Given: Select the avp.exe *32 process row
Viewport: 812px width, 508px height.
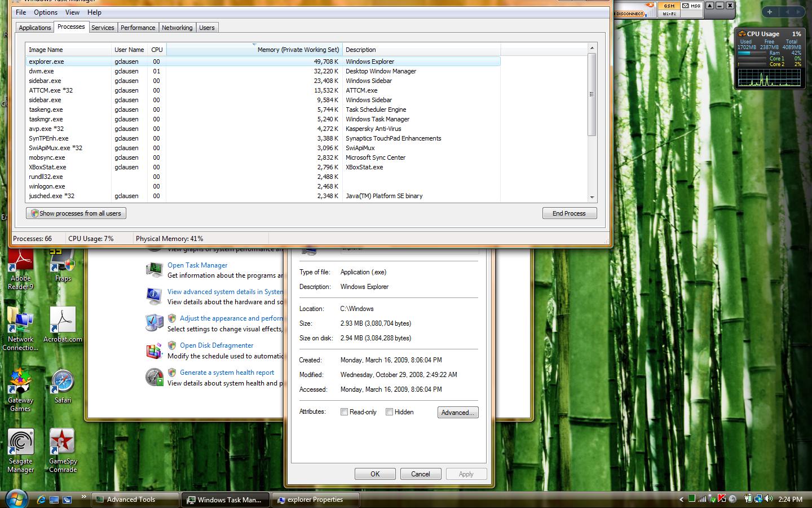Looking at the screenshot, I should (263, 129).
